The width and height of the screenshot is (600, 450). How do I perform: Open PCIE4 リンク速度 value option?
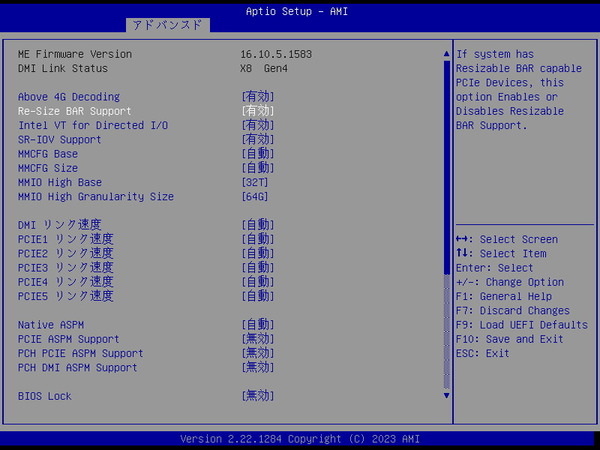click(258, 282)
